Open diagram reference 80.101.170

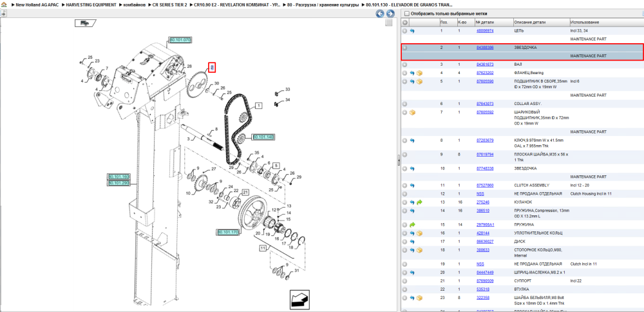click(227, 232)
